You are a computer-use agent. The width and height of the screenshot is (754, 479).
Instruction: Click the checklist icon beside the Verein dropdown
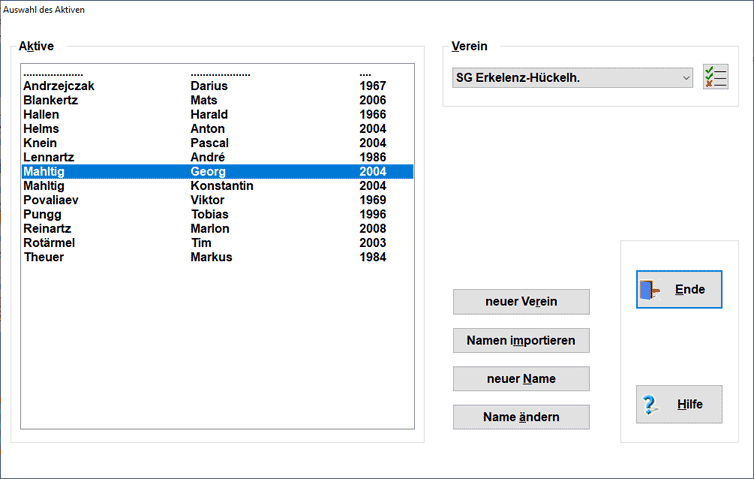pos(715,77)
